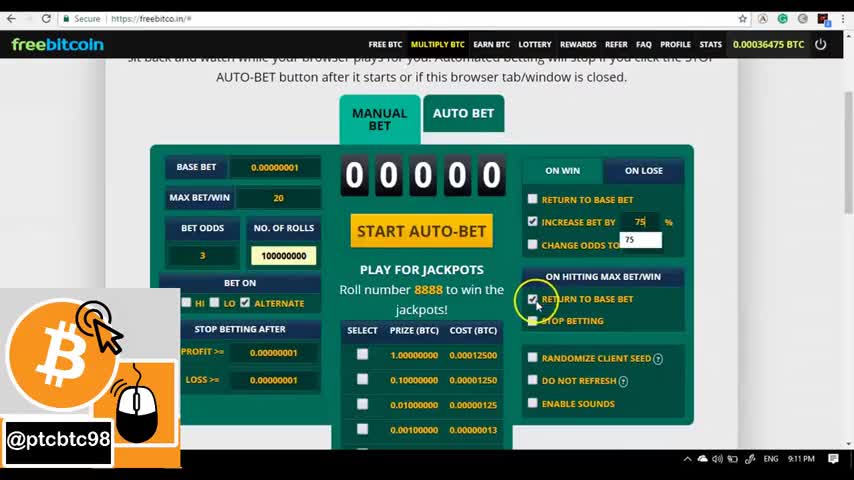Click the power logout icon
Screen dimensions: 854x480
tap(821, 44)
